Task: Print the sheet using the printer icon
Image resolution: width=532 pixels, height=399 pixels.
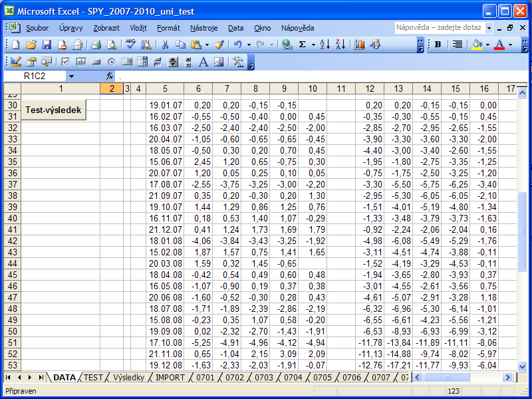Action: [96, 45]
